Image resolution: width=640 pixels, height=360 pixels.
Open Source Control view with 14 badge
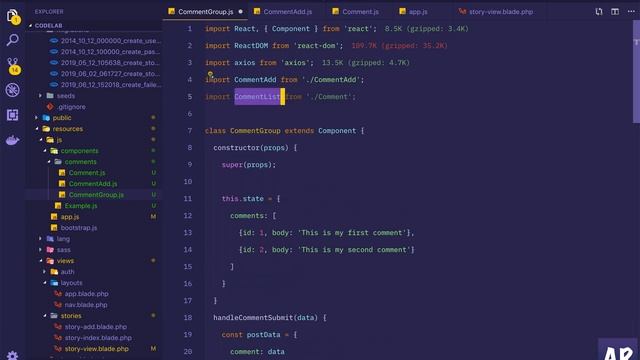click(13, 65)
